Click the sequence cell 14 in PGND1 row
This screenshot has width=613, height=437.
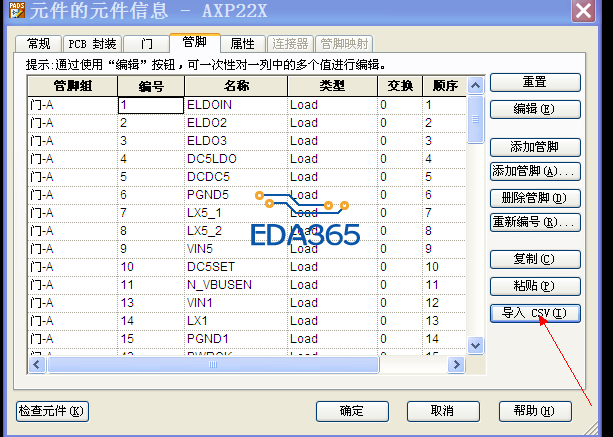click(x=445, y=339)
